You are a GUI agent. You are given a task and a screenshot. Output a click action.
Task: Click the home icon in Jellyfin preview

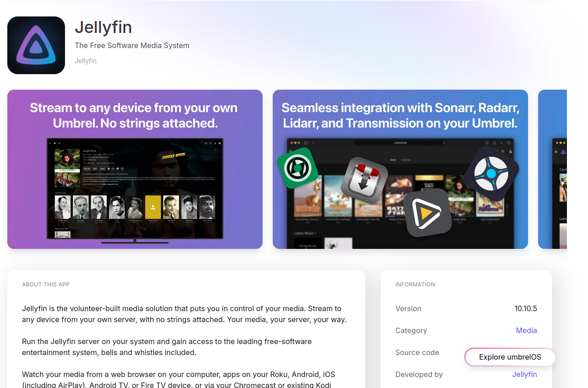pos(55,143)
